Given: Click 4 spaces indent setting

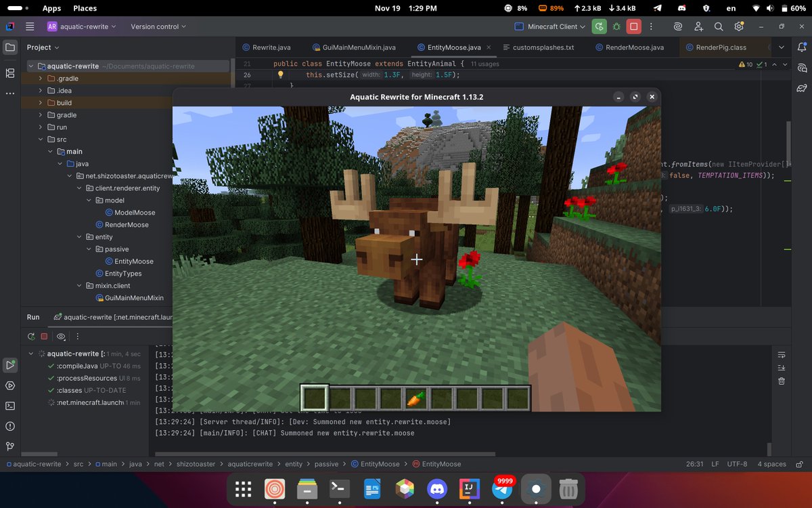Looking at the screenshot, I should 771,464.
